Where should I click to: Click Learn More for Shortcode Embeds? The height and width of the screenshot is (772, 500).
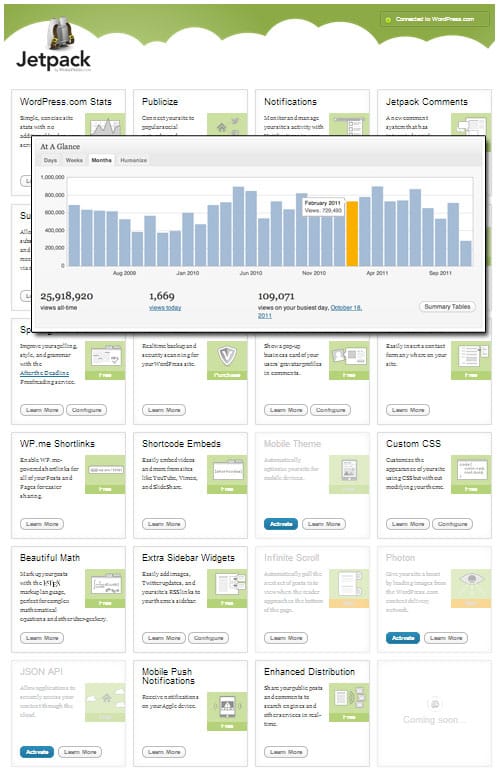[x=164, y=524]
